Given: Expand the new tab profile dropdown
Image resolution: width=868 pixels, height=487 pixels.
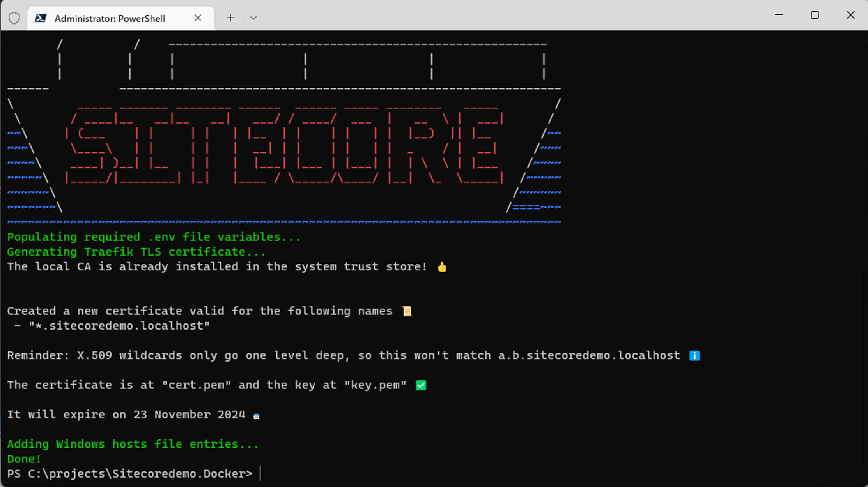Looking at the screenshot, I should coord(253,18).
